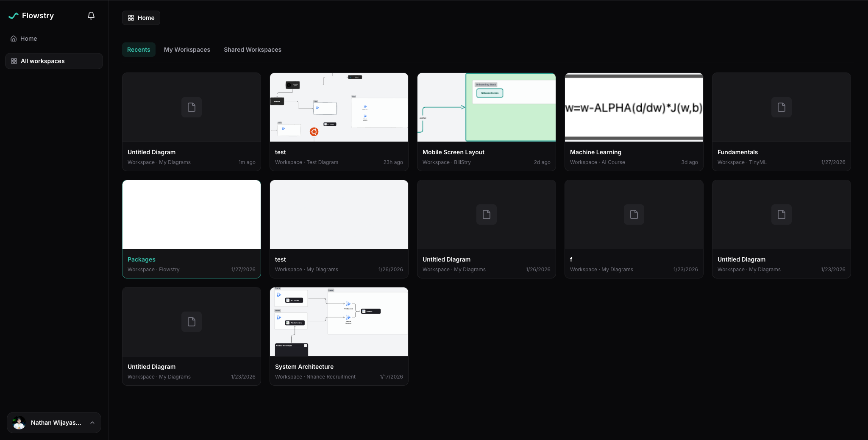This screenshot has height=440, width=868.
Task: Click Nathan Wijayas profile avatar
Action: click(x=19, y=423)
